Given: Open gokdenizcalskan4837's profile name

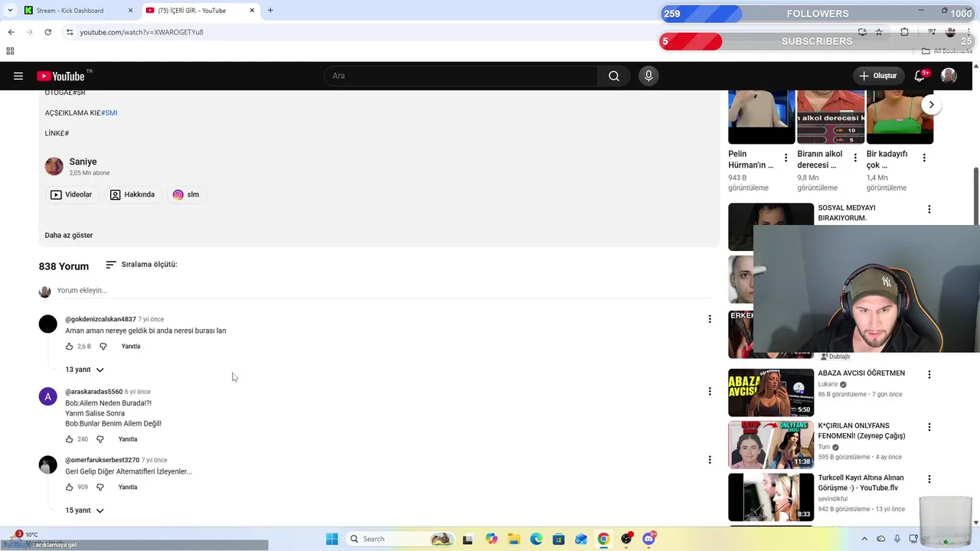Looking at the screenshot, I should tap(100, 319).
